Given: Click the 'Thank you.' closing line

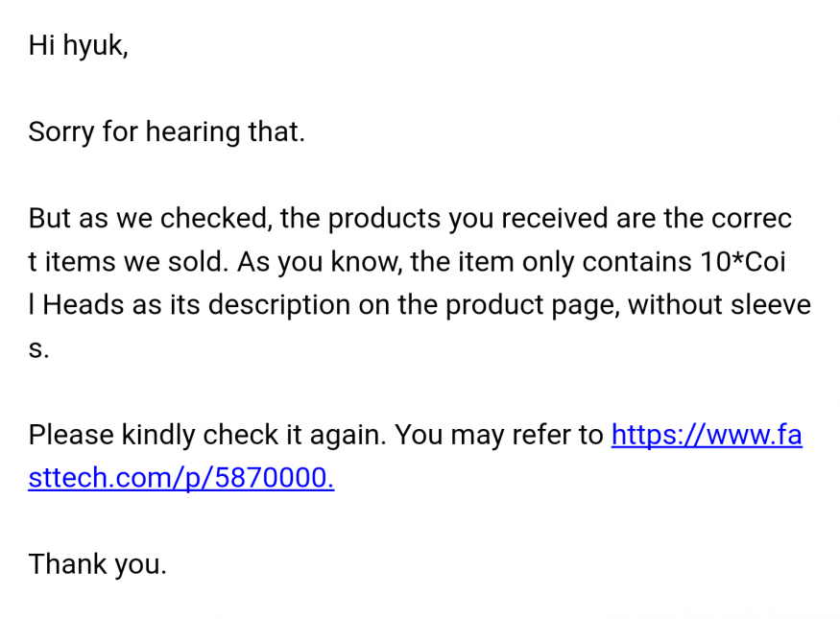Looking at the screenshot, I should (97, 563).
